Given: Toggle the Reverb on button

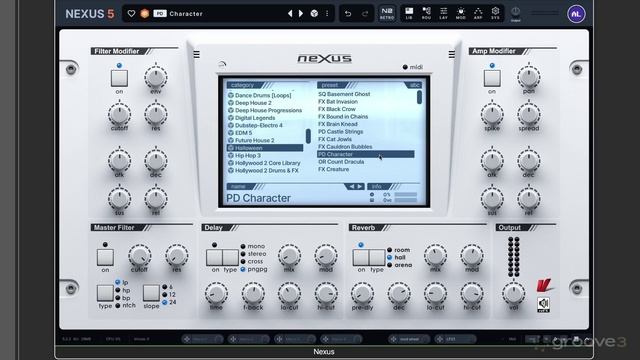Looking at the screenshot, I should click(x=361, y=258).
